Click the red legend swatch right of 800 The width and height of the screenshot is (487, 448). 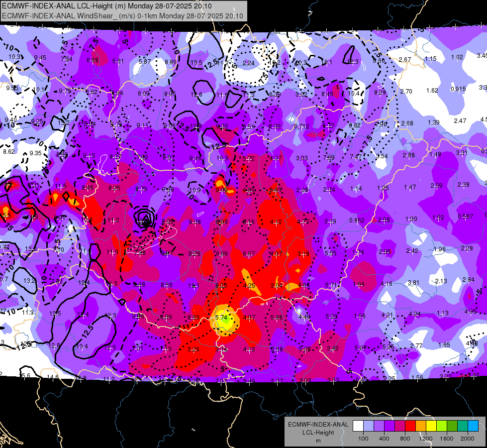[410, 426]
